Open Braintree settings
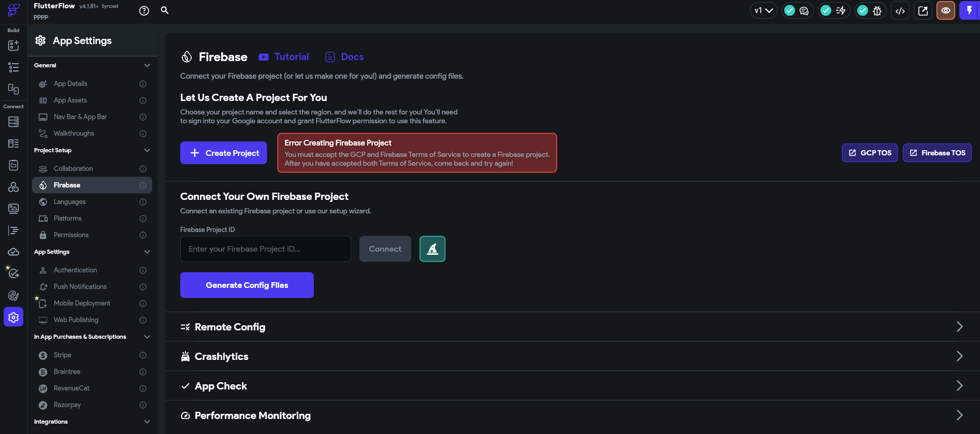Image resolution: width=980 pixels, height=434 pixels. [92, 372]
